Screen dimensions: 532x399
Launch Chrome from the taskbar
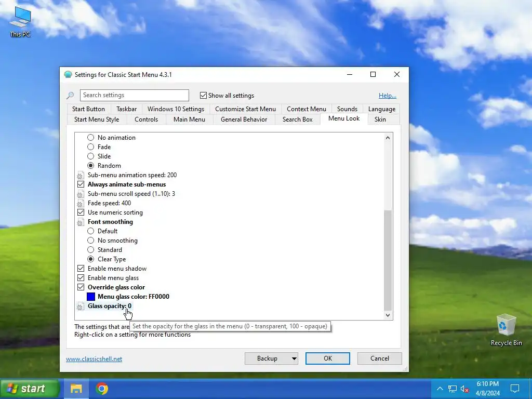pyautogui.click(x=102, y=389)
